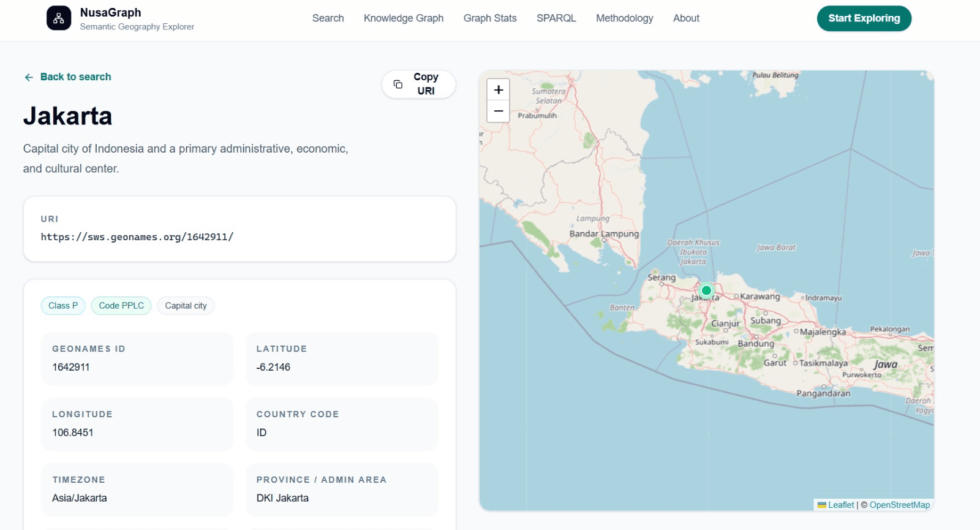The image size is (980, 530).
Task: Click the copy icon beside Copy URI
Action: click(x=398, y=84)
